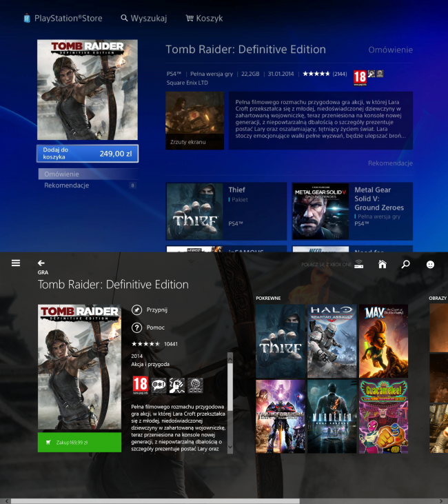
Task: Open Zrzuty ekranu screenshot thumbnail
Action: [x=195, y=121]
